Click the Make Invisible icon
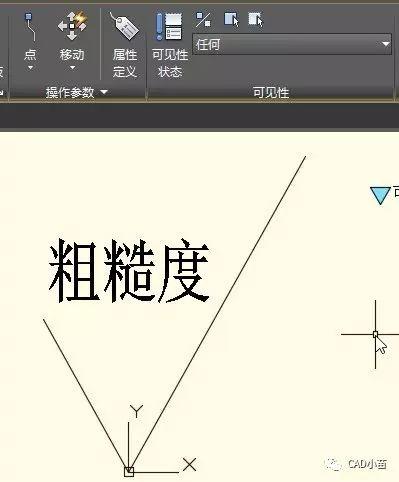This screenshot has width=399, height=482. click(255, 19)
